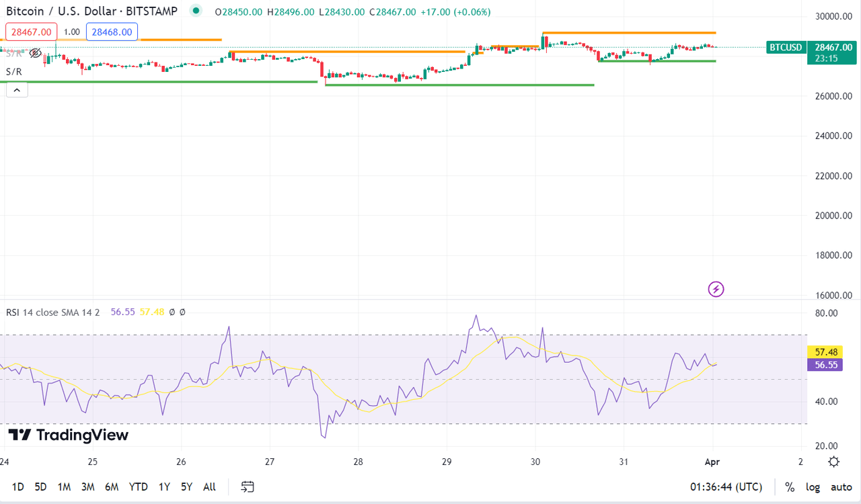Select the 1D date range
Viewport: 861px width, 504px height.
tap(18, 487)
